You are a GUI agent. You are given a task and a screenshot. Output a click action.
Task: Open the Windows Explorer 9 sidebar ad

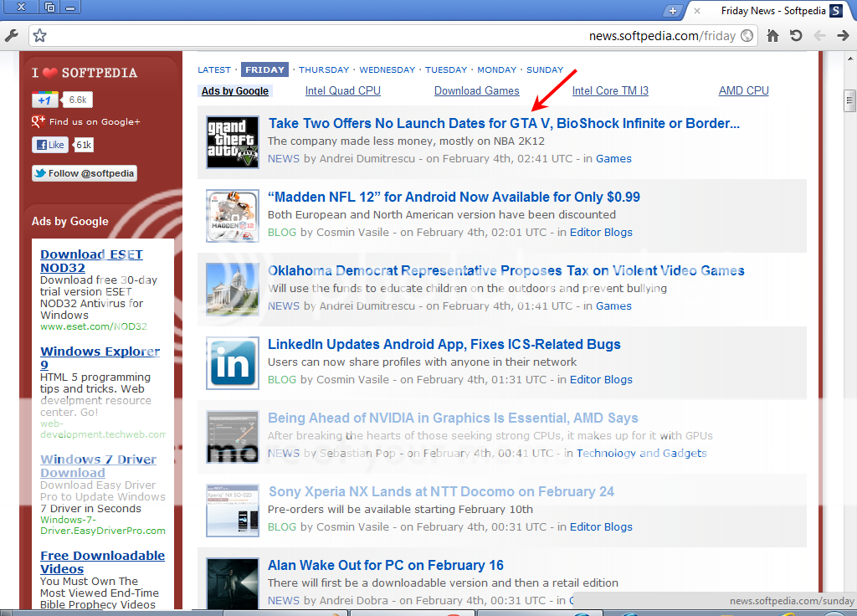click(100, 358)
